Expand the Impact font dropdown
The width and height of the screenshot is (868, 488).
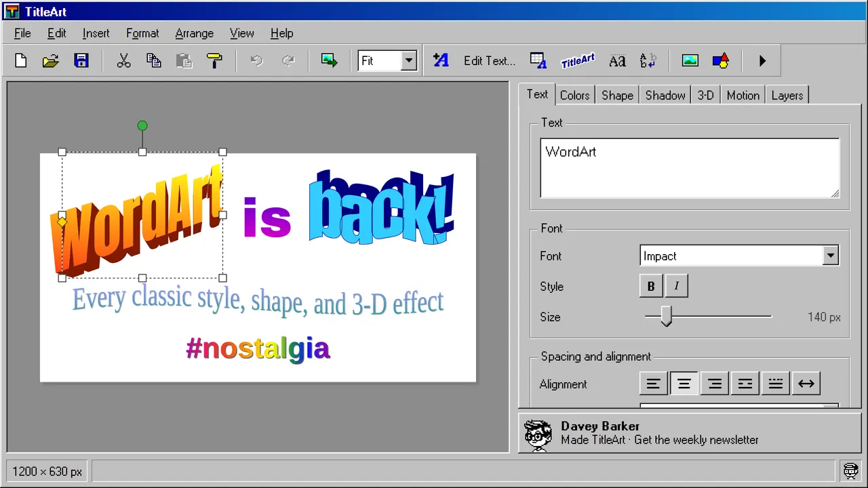point(831,256)
